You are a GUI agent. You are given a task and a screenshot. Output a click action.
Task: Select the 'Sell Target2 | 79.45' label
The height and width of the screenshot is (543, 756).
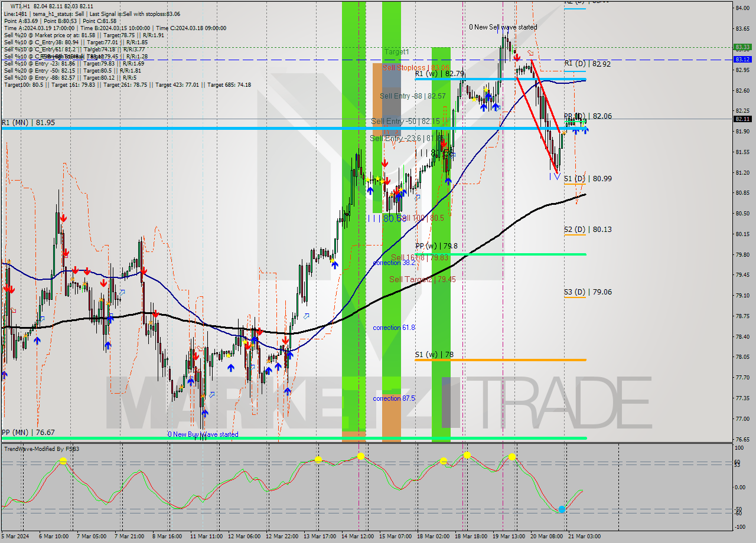pyautogui.click(x=422, y=279)
